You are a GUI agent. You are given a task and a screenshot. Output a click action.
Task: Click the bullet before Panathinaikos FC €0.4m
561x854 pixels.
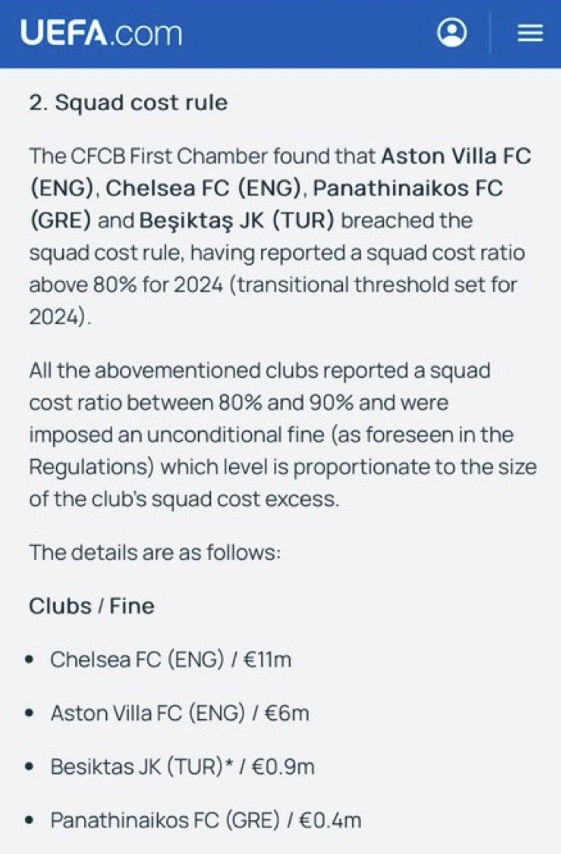pyautogui.click(x=29, y=820)
